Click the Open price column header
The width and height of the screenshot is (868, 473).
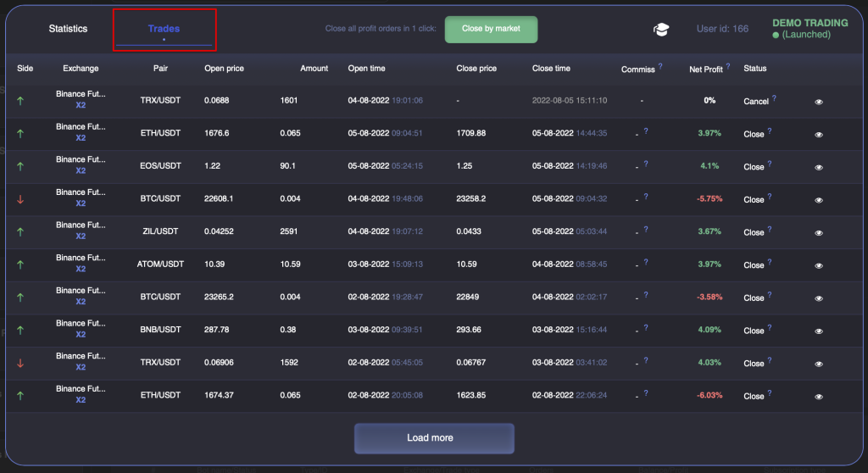(224, 68)
